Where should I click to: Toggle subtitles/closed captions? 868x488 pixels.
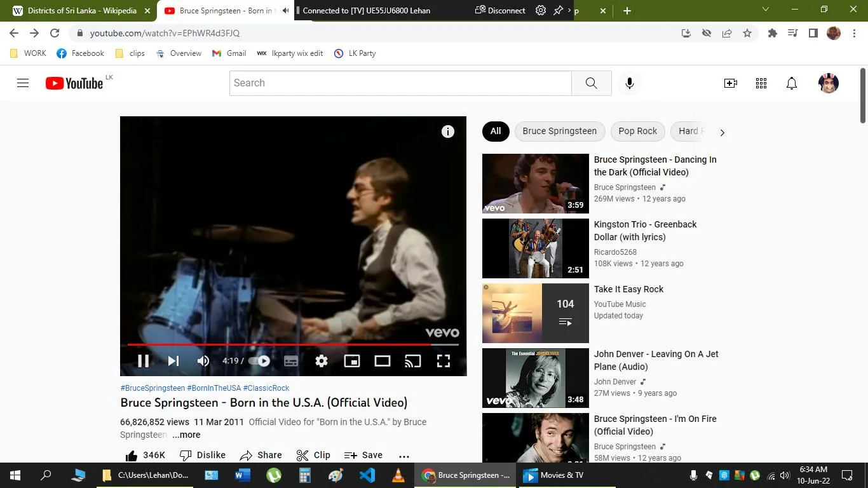(291, 361)
